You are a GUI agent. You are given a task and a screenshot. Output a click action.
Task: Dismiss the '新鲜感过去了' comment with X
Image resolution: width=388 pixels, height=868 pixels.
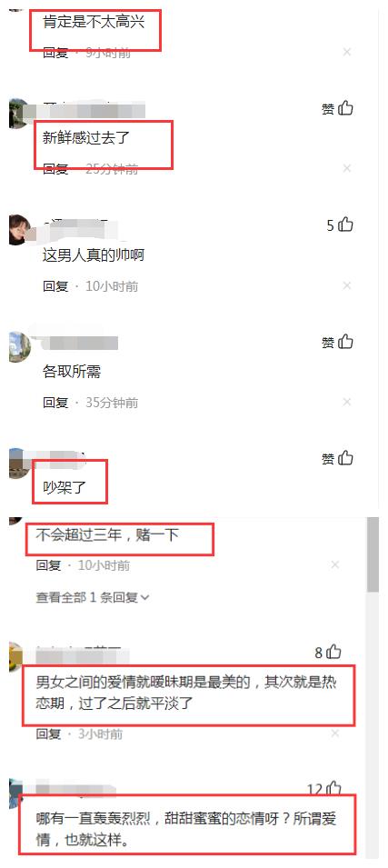coord(347,168)
